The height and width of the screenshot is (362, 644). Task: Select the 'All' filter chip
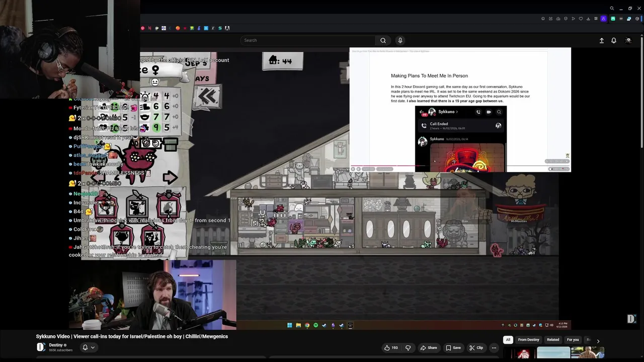click(508, 339)
